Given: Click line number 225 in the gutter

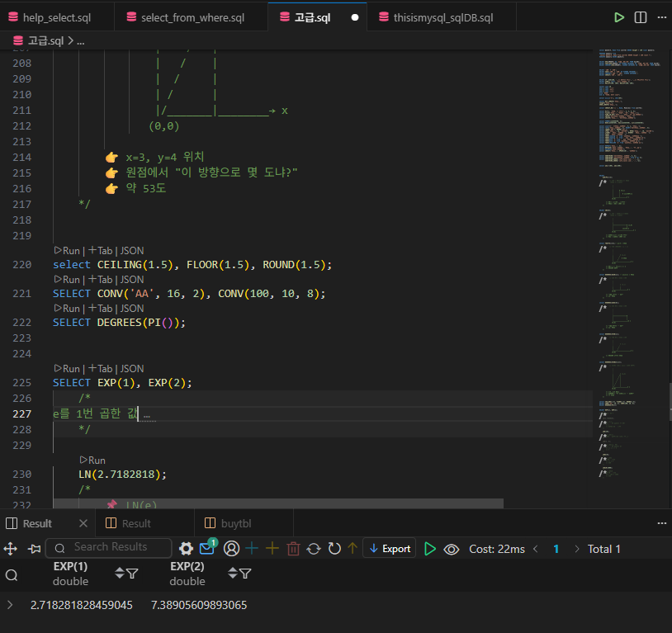Looking at the screenshot, I should (21, 383).
